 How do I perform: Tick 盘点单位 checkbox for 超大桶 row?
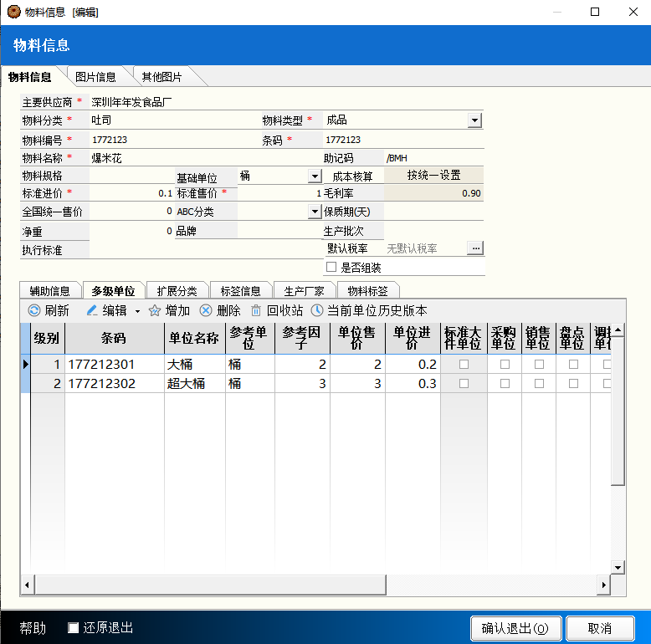[x=573, y=383]
